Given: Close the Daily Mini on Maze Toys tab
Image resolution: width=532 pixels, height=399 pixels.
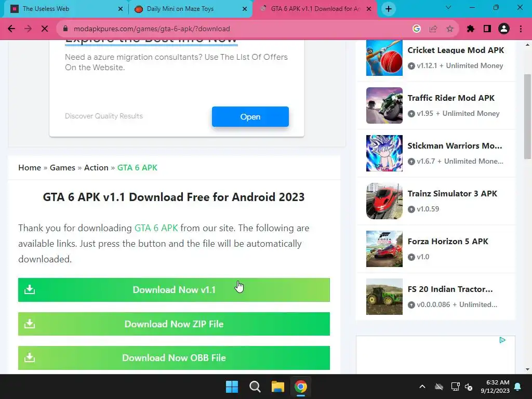Looking at the screenshot, I should [245, 9].
